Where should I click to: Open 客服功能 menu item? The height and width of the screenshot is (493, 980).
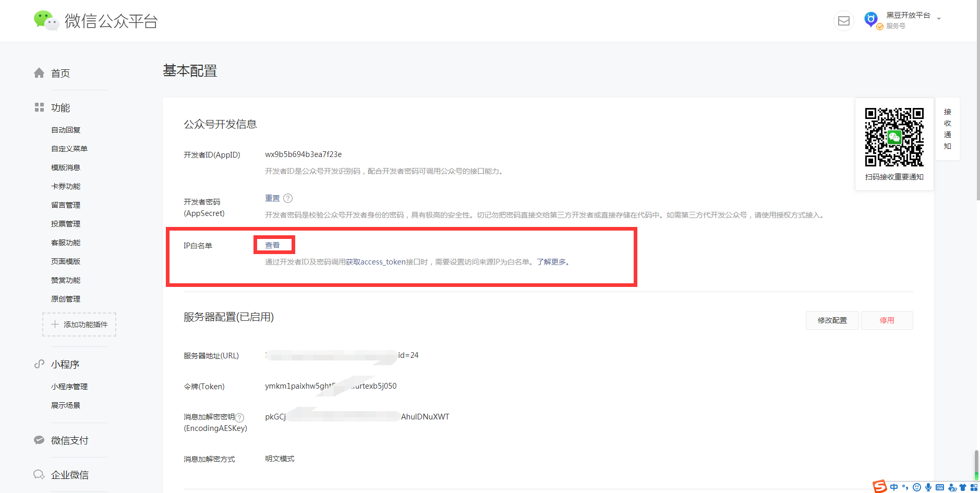tap(66, 243)
